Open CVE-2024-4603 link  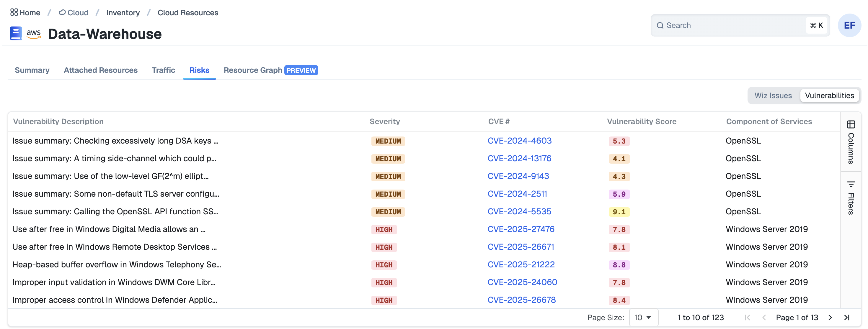pos(519,141)
